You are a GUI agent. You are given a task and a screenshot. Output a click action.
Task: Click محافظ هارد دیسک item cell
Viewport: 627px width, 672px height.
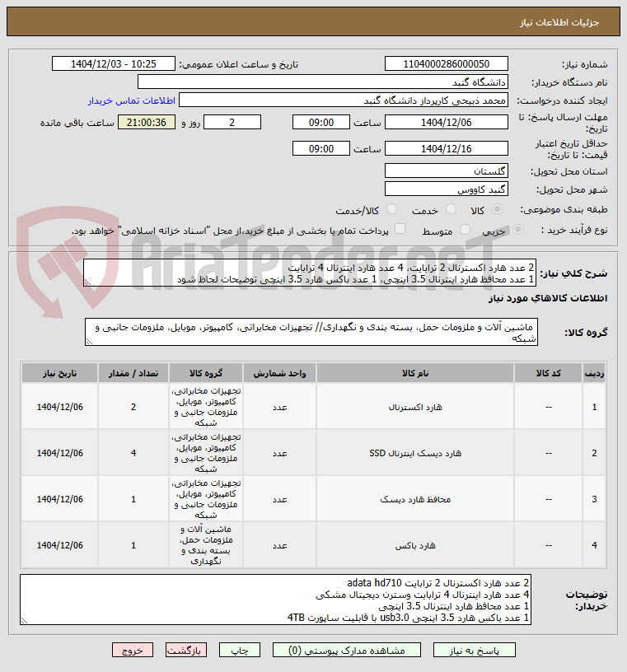coord(415,499)
